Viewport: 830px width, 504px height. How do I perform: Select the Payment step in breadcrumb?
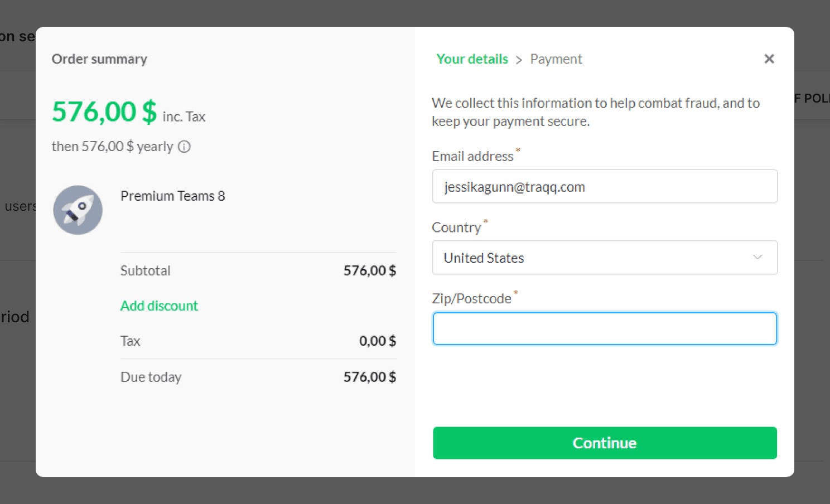point(556,59)
